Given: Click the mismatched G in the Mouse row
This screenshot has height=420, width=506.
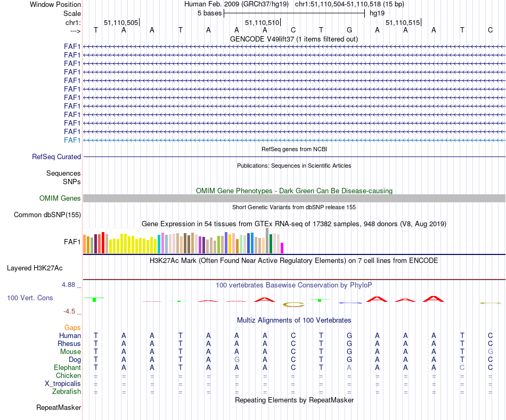Looking at the screenshot, I should point(491,352).
